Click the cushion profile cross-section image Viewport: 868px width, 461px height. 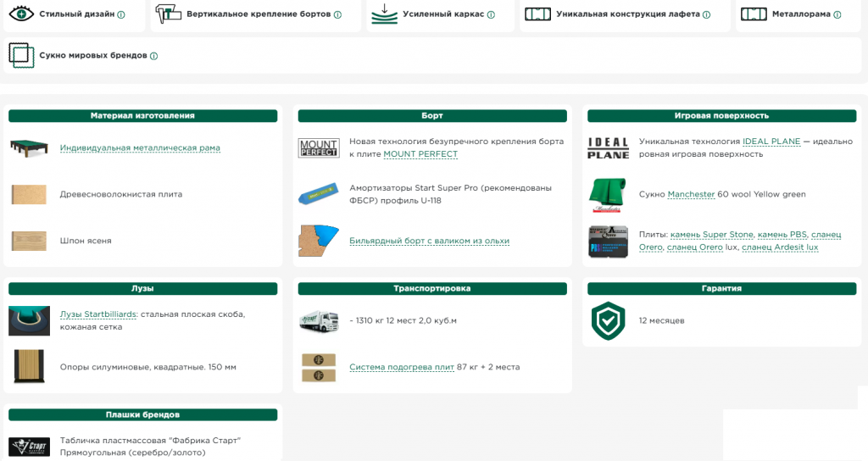319,241
